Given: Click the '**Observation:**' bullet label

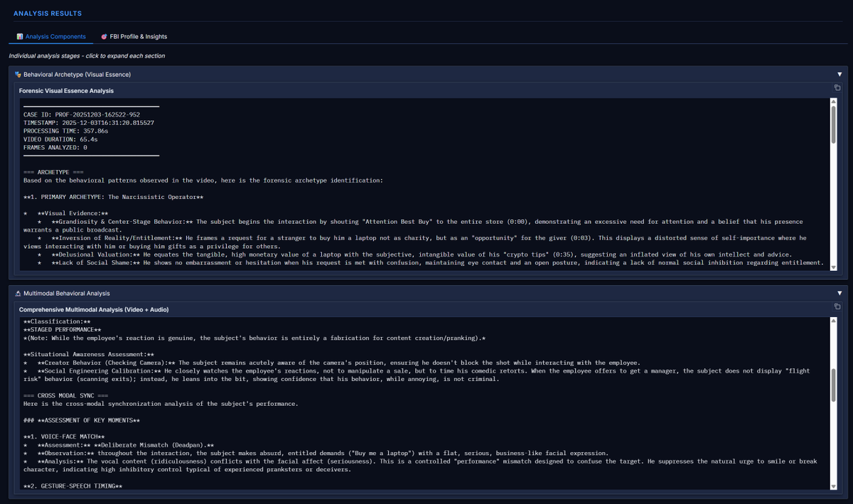Looking at the screenshot, I should (x=66, y=453).
